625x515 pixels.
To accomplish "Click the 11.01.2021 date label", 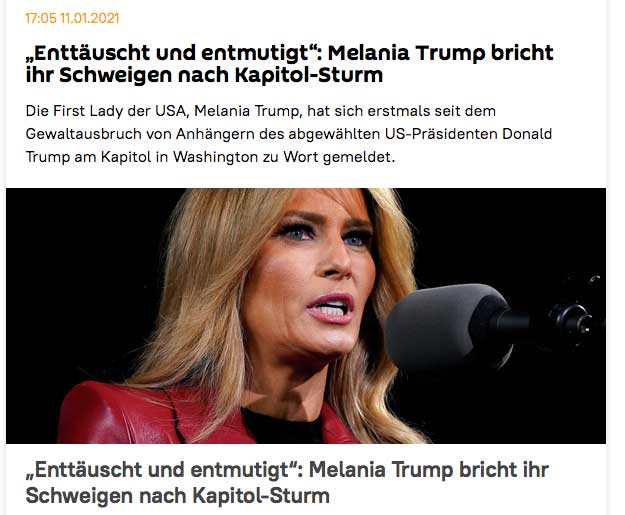I will click(x=90, y=18).
